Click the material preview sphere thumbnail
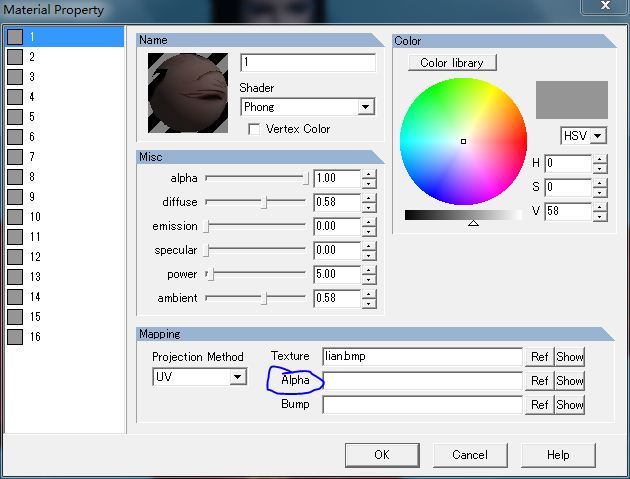Screen dimensions: 630x479 coord(188,93)
